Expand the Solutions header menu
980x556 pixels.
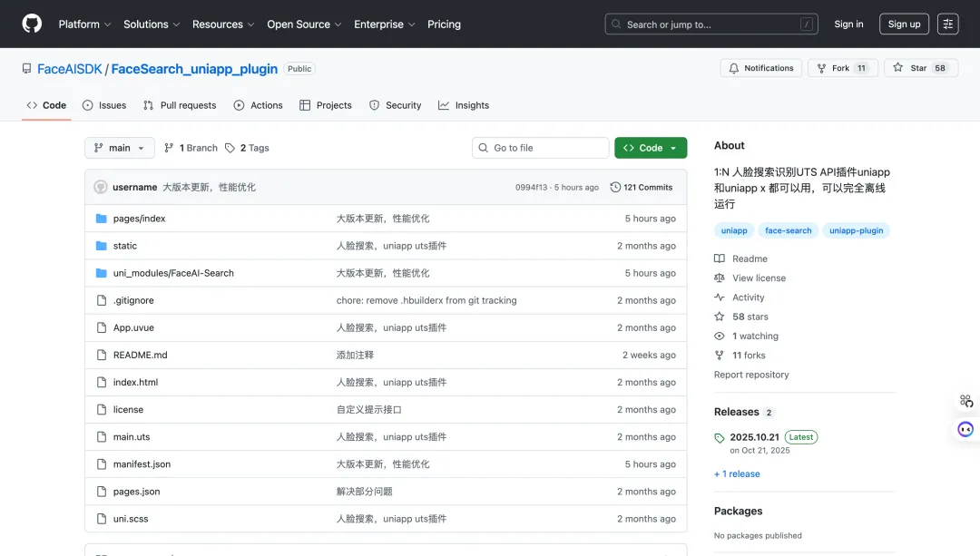pos(152,24)
